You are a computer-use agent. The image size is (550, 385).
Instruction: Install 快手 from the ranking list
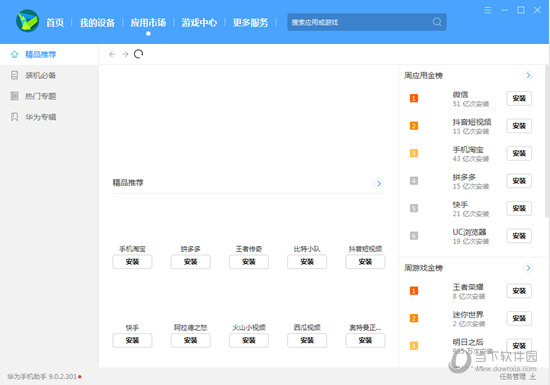[519, 208]
